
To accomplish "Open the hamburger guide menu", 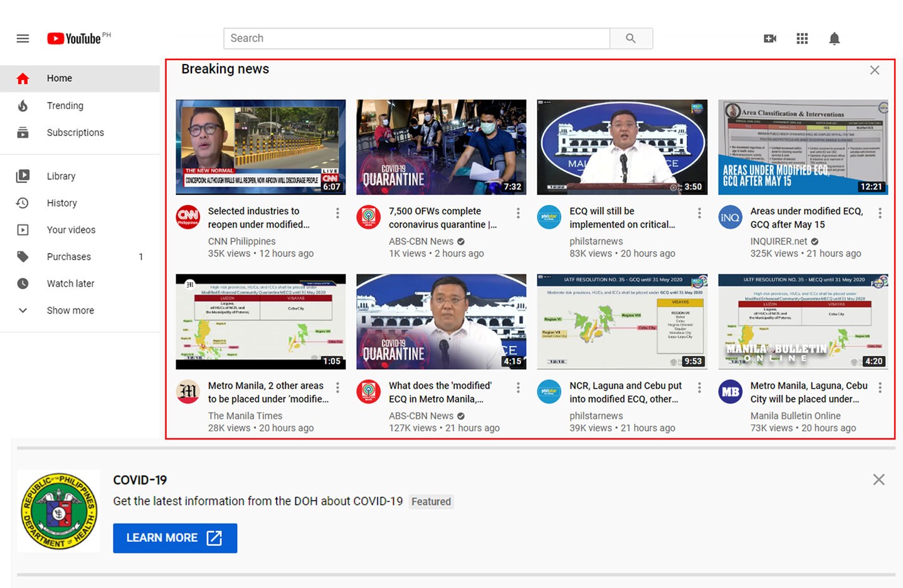I will coord(23,39).
